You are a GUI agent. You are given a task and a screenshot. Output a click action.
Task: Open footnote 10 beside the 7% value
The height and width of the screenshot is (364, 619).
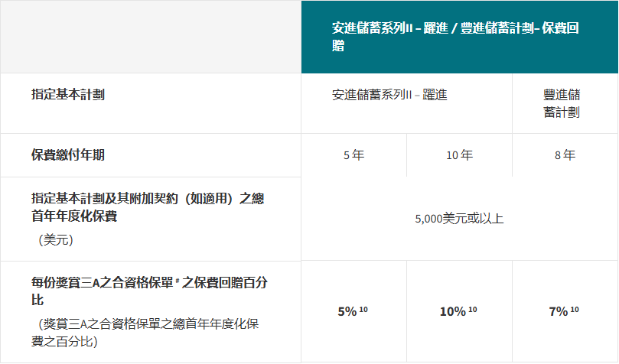tap(575, 310)
